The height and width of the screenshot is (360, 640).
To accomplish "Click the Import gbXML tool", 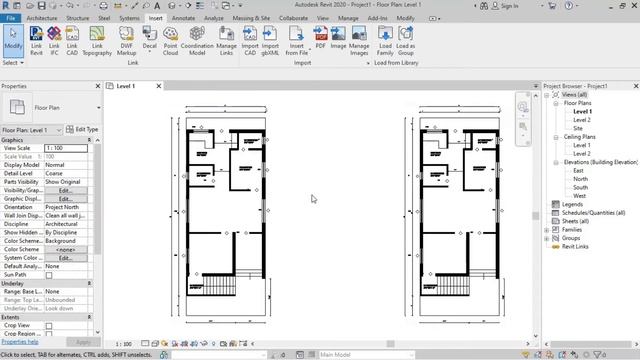I will click(270, 41).
